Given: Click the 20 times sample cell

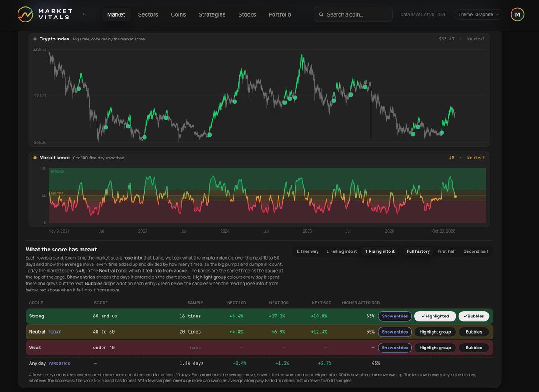Looking at the screenshot, I should [190, 332].
